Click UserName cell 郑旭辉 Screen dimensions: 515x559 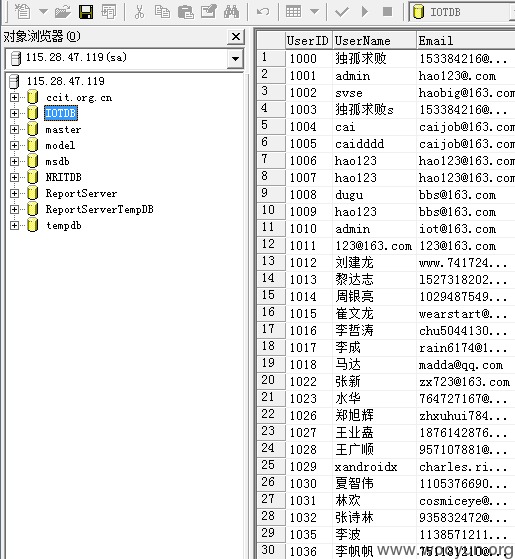374,416
